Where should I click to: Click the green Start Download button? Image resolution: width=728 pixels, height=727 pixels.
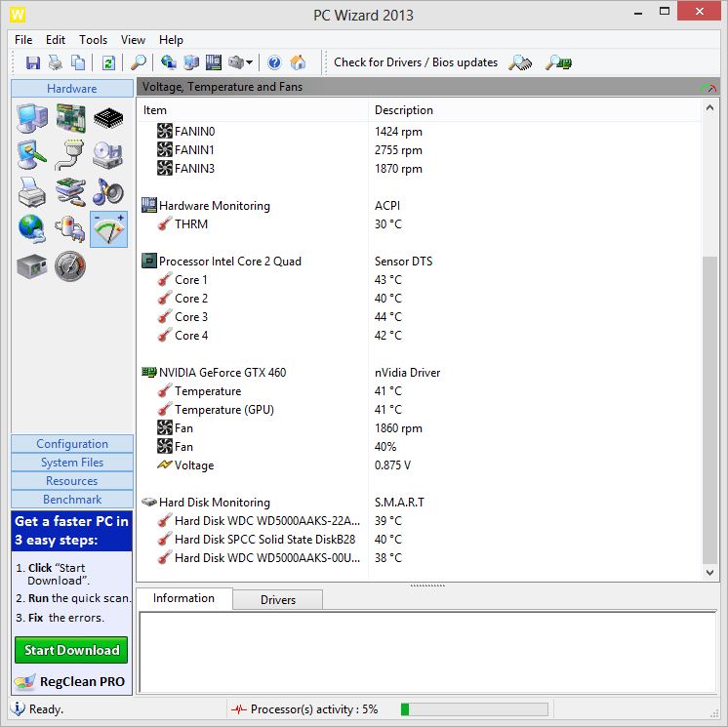[x=71, y=650]
